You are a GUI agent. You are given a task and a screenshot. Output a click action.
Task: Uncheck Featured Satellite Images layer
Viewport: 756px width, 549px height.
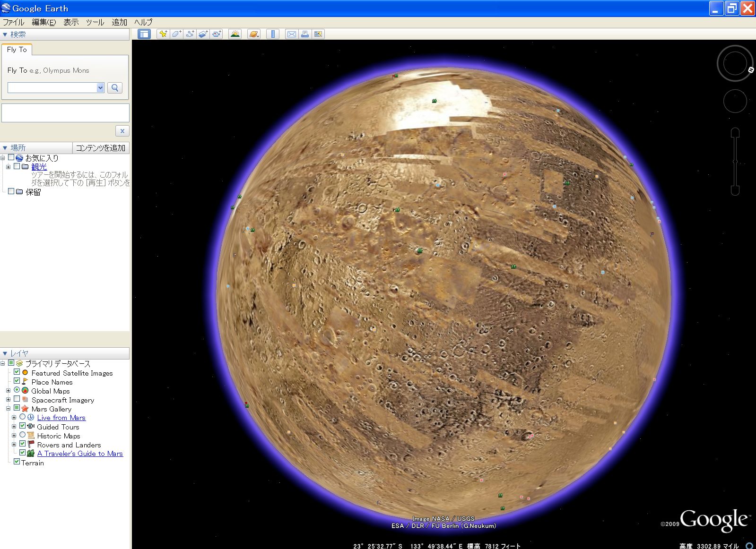(x=17, y=372)
